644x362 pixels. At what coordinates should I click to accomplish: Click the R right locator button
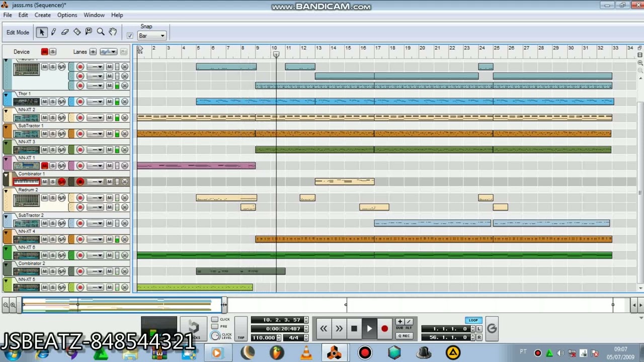[x=479, y=337]
